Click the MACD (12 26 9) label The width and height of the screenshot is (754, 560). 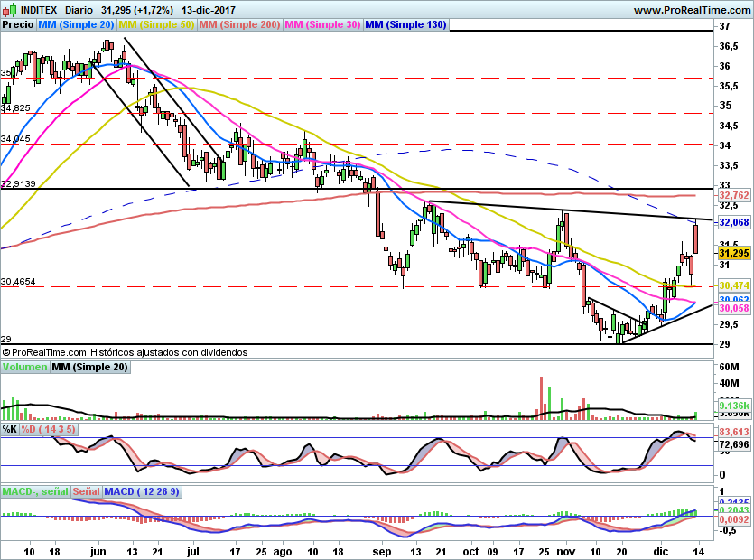pos(142,491)
